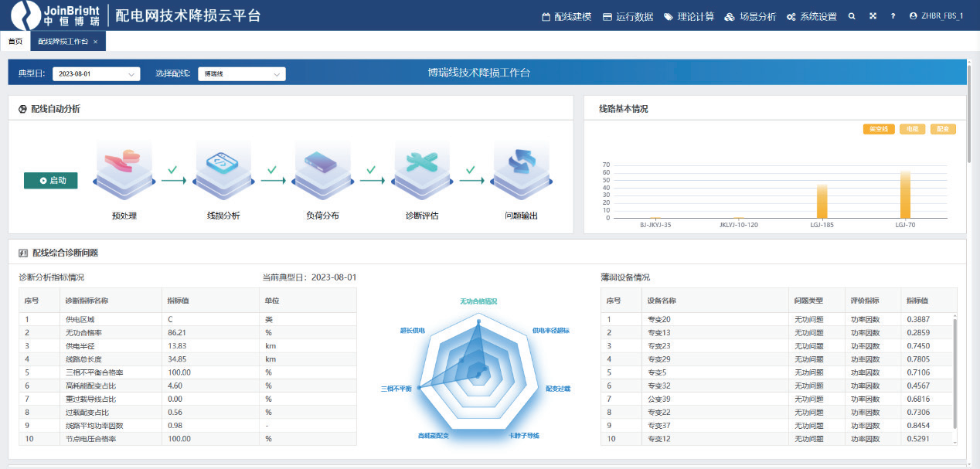Switch to the 首页 tab
Image resolution: width=980 pixels, height=469 pixels.
15,42
